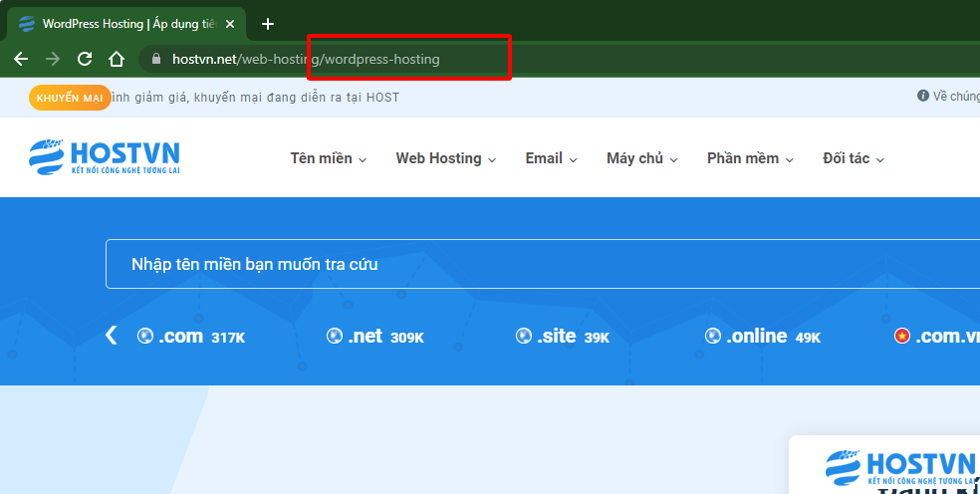Viewport: 980px width, 494px height.
Task: Click the HOSTVN logo card at bottom right
Action: point(900,468)
